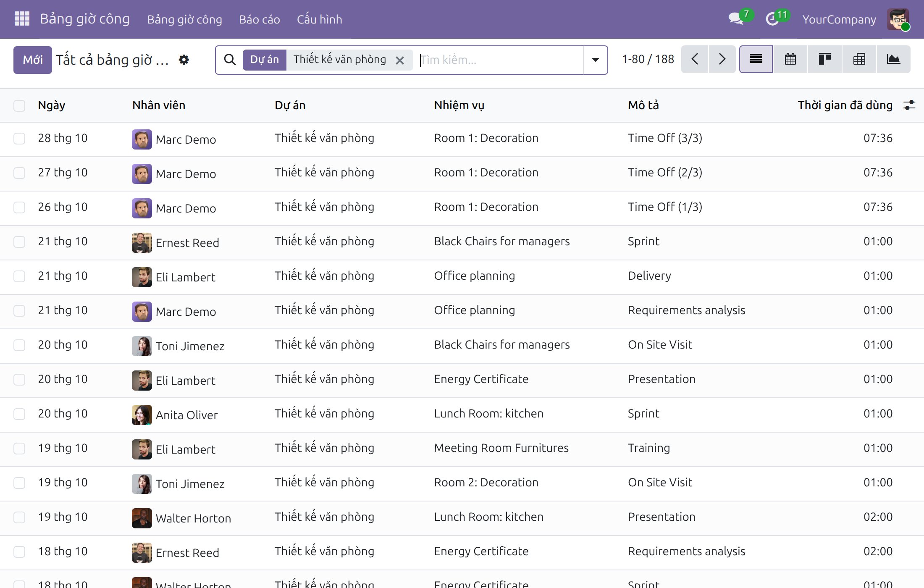Switch to list view
The image size is (924, 588).
[756, 59]
